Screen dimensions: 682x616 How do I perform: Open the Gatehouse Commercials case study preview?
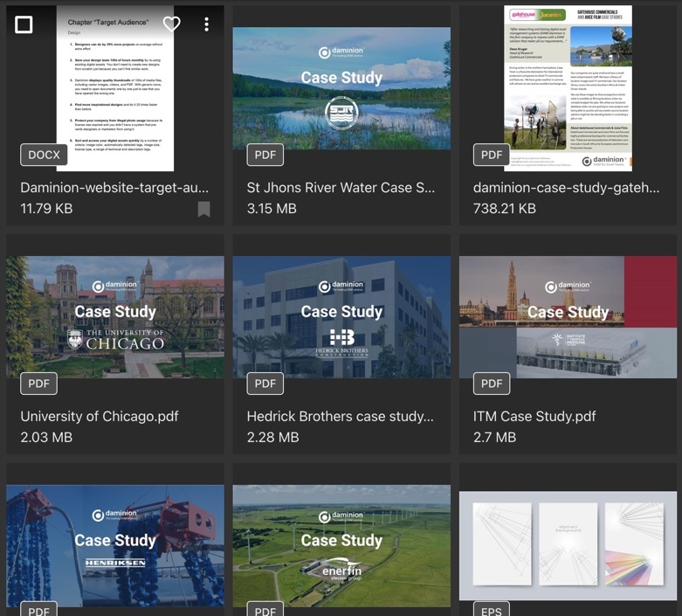click(x=568, y=87)
